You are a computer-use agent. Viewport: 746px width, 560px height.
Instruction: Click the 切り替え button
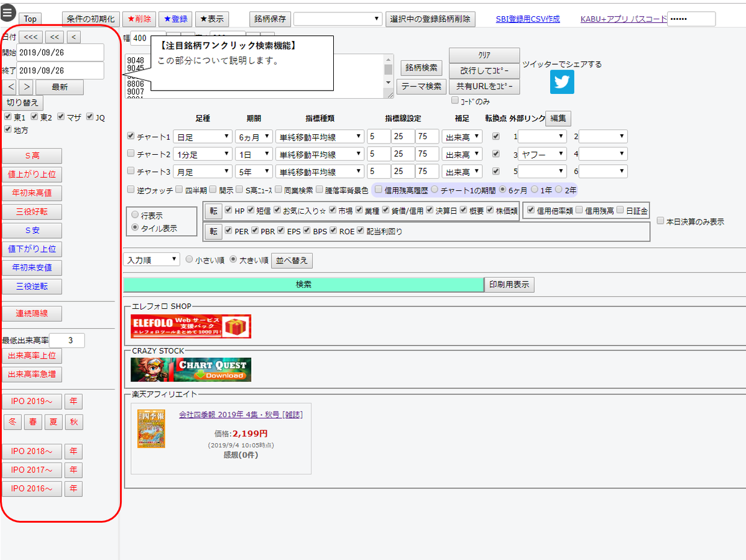point(22,103)
